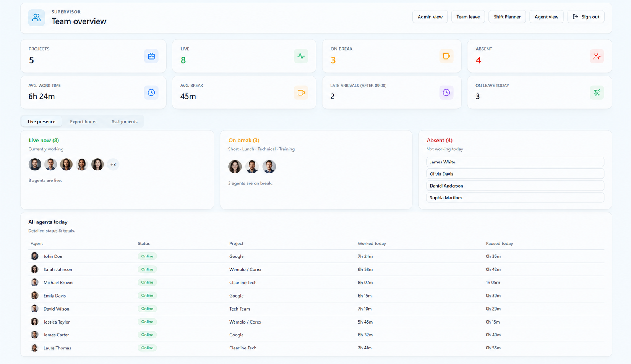The height and width of the screenshot is (364, 631).
Task: Click the Absent user-minus icon
Action: 597,56
